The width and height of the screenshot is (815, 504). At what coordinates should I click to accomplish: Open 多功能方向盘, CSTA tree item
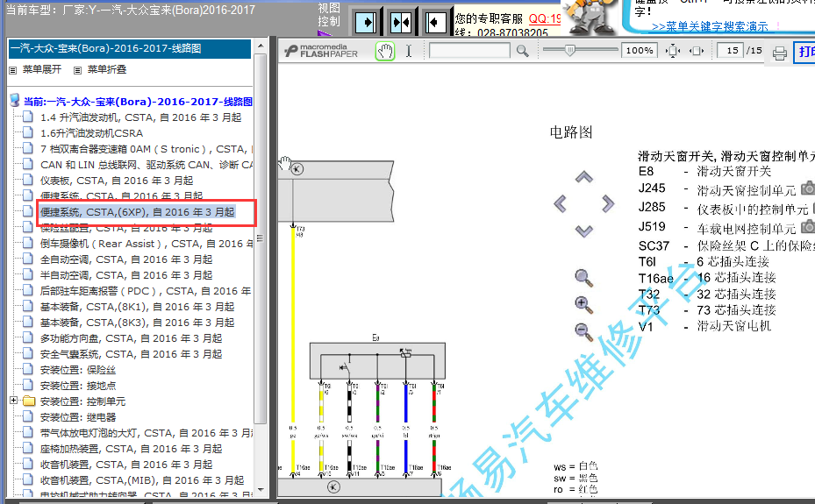pos(131,338)
